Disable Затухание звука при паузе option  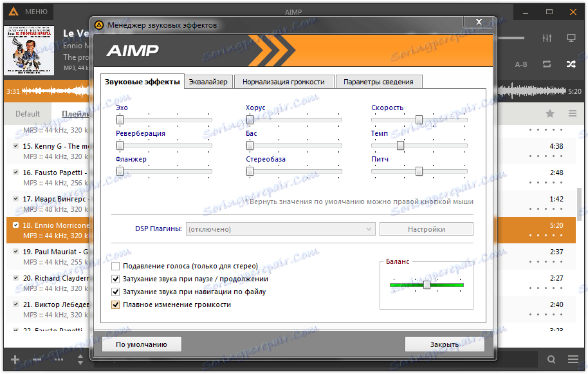click(115, 279)
